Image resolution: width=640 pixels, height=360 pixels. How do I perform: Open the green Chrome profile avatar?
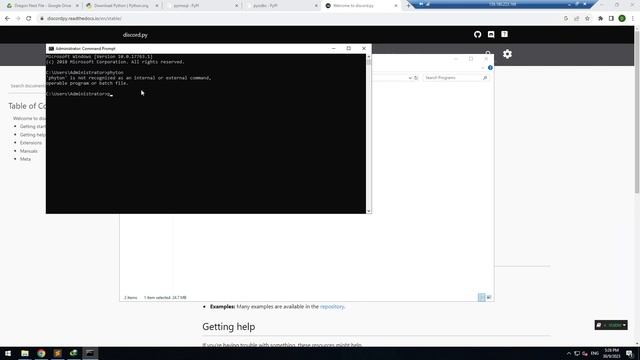(622, 18)
